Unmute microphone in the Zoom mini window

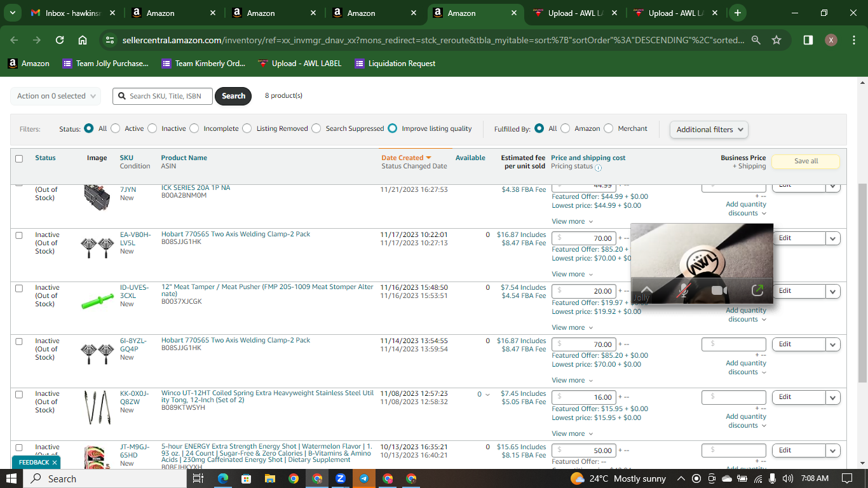point(684,291)
